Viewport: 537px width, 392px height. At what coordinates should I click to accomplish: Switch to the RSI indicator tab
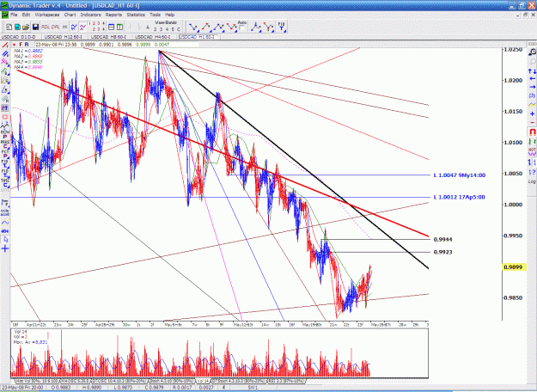coord(286,381)
